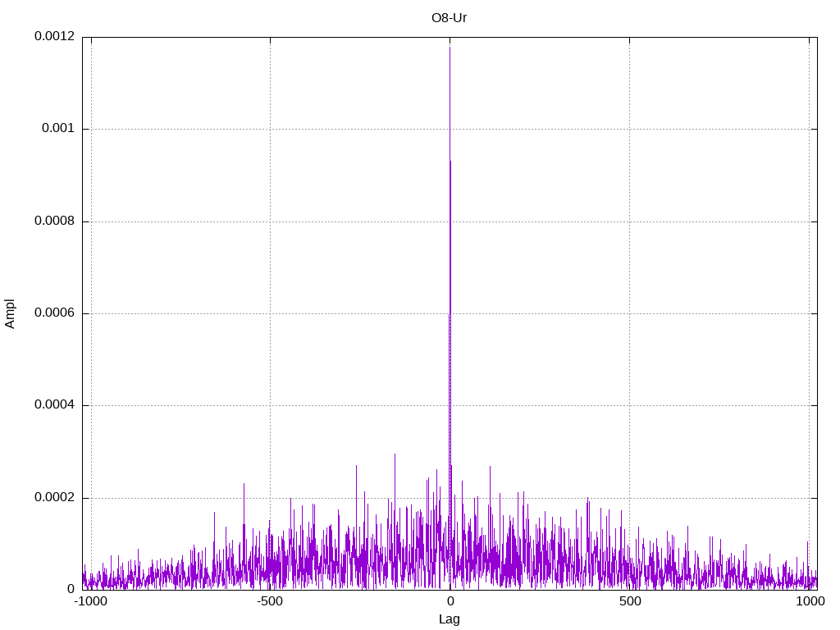Click the Lag x-axis label

(449, 619)
